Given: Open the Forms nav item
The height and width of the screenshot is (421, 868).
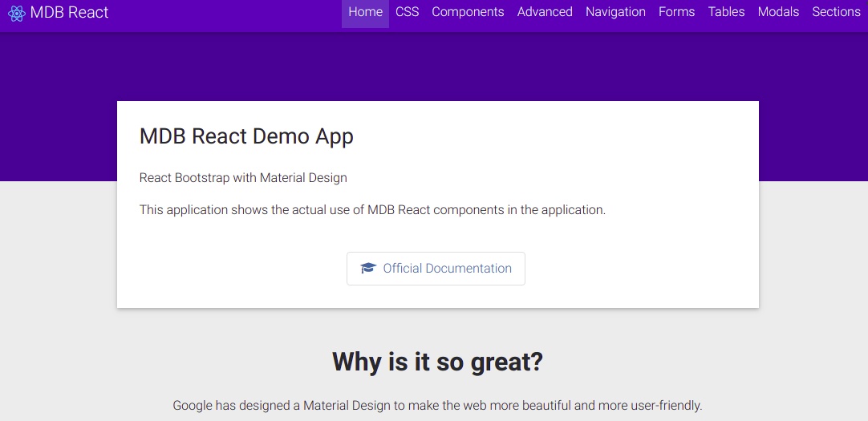Looking at the screenshot, I should tap(676, 11).
